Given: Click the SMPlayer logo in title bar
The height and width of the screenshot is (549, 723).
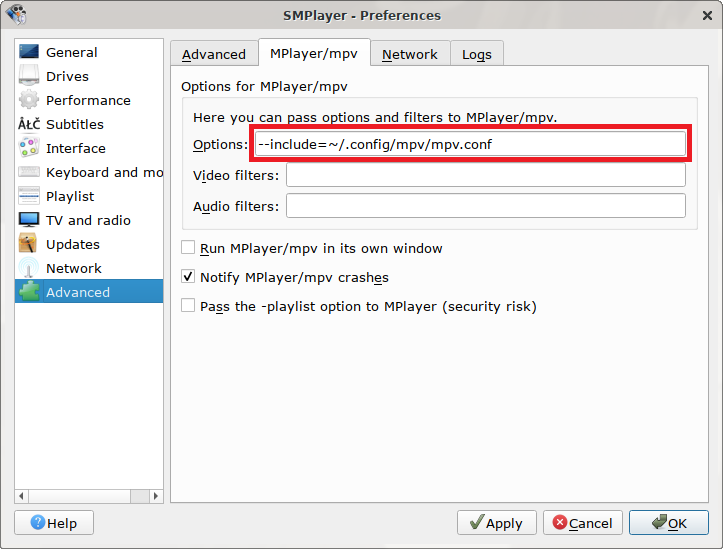Looking at the screenshot, I should 16,14.
